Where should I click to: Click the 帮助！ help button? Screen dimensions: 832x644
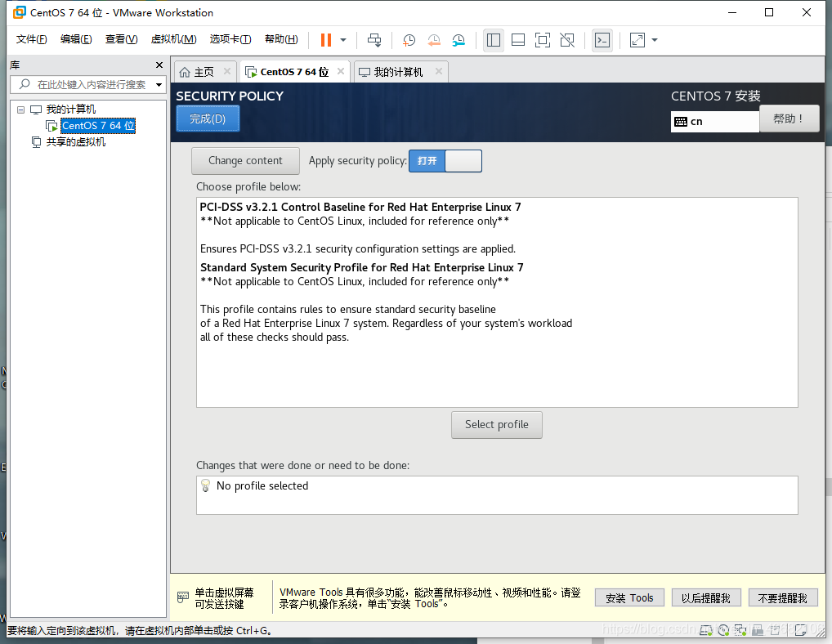(789, 119)
